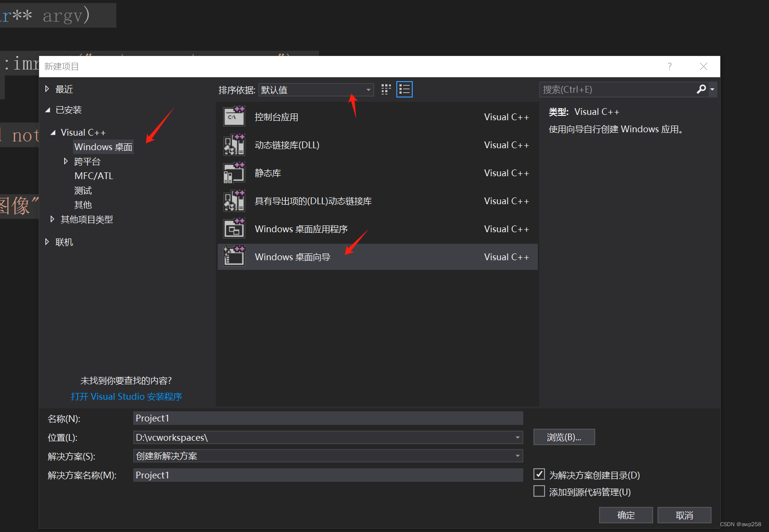Image resolution: width=769 pixels, height=532 pixels.
Task: Select MFC/ATL in the tree
Action: tap(94, 176)
